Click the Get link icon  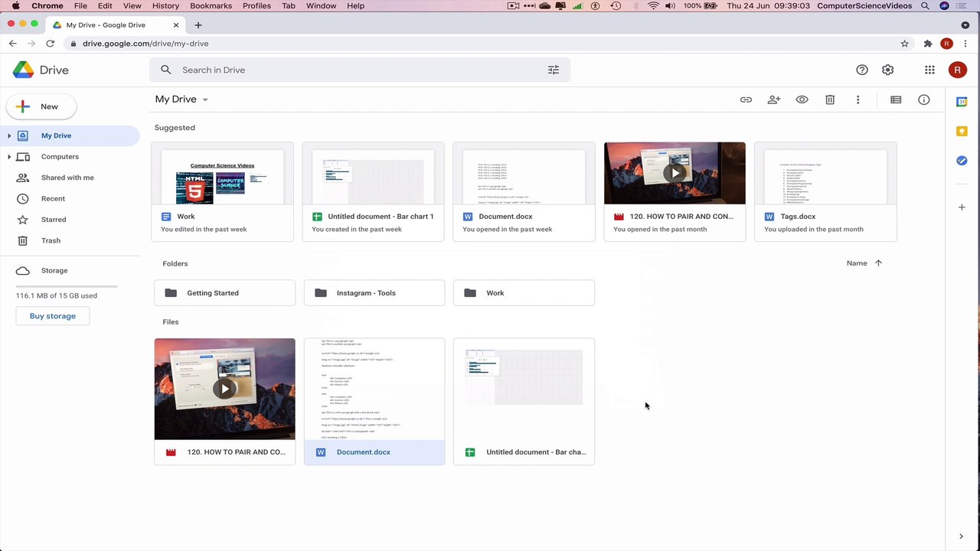tap(746, 99)
